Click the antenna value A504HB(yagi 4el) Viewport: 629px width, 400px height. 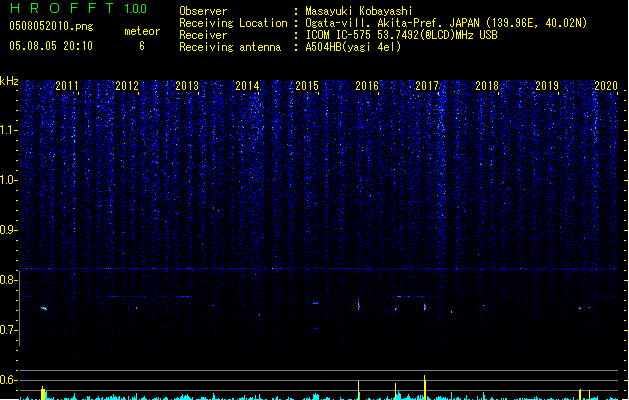[x=353, y=47]
